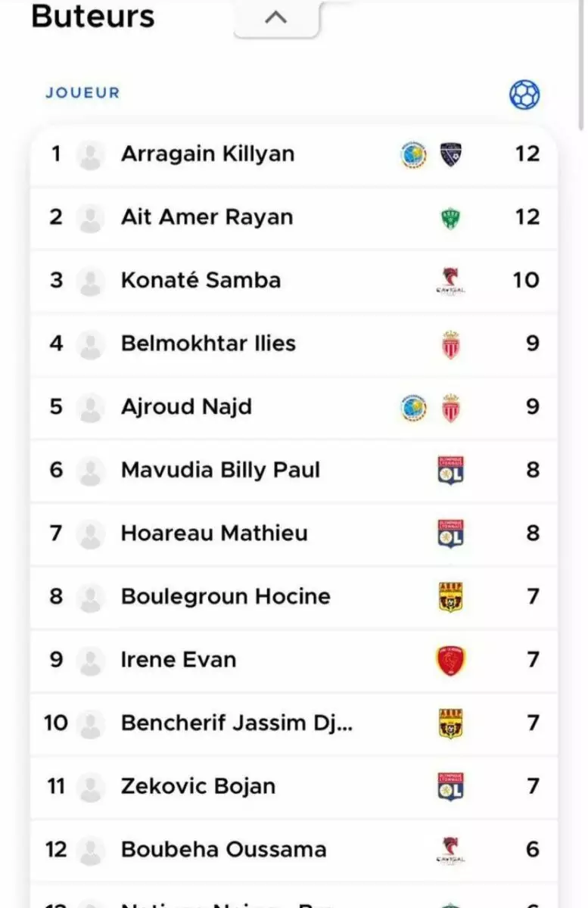
Task: Select Boubeha Oussama row
Action: tap(223, 849)
